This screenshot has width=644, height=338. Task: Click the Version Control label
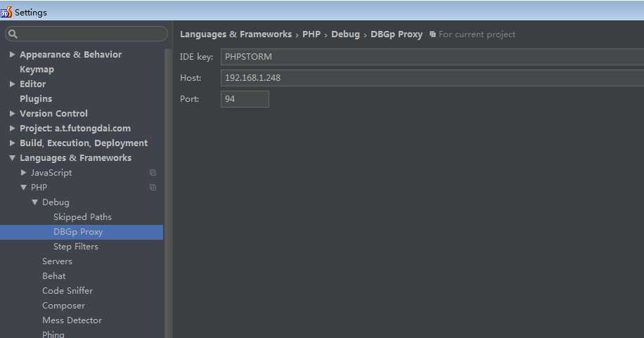point(53,114)
